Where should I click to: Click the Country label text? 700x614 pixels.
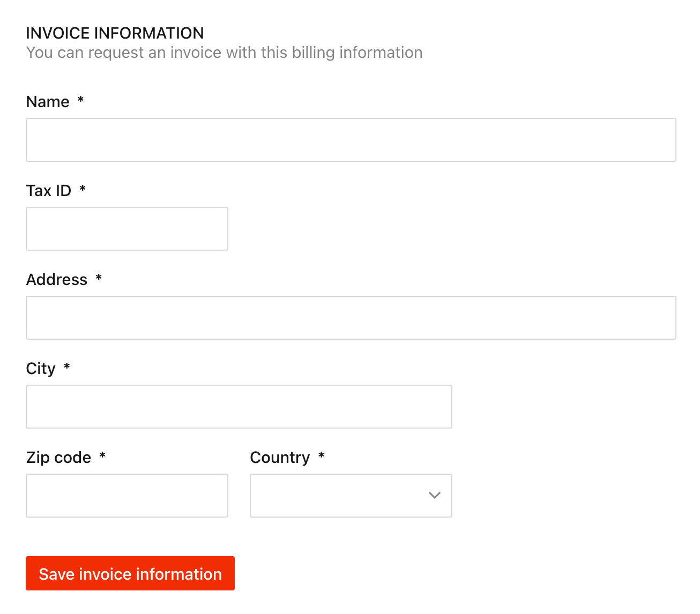click(x=280, y=458)
